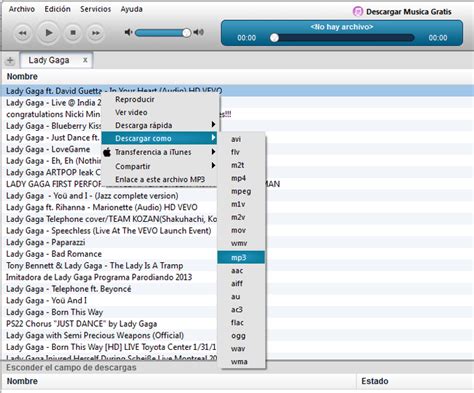Click the loud speaker icon at volume right
This screenshot has height=393, width=474.
(x=198, y=32)
